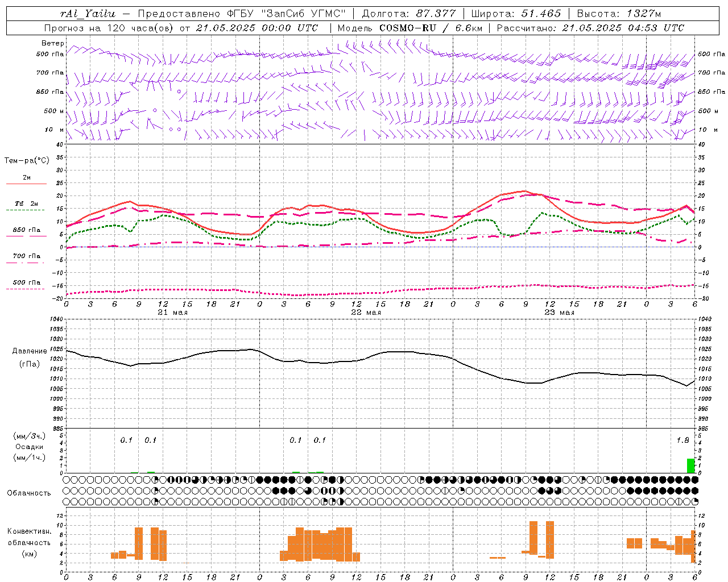Viewport: 728px width, 582px height.
Task: Click the (мм/1ч.) precipitation unit label
Action: pos(30,458)
